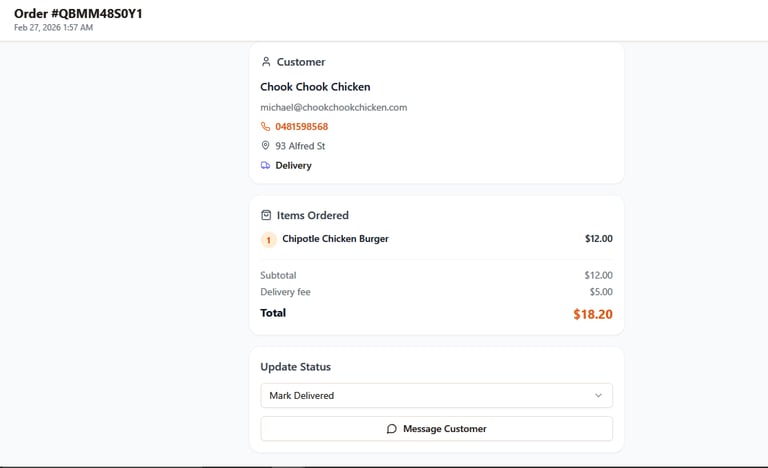Click the person icon beside Customer heading
768x468 pixels.
point(266,62)
